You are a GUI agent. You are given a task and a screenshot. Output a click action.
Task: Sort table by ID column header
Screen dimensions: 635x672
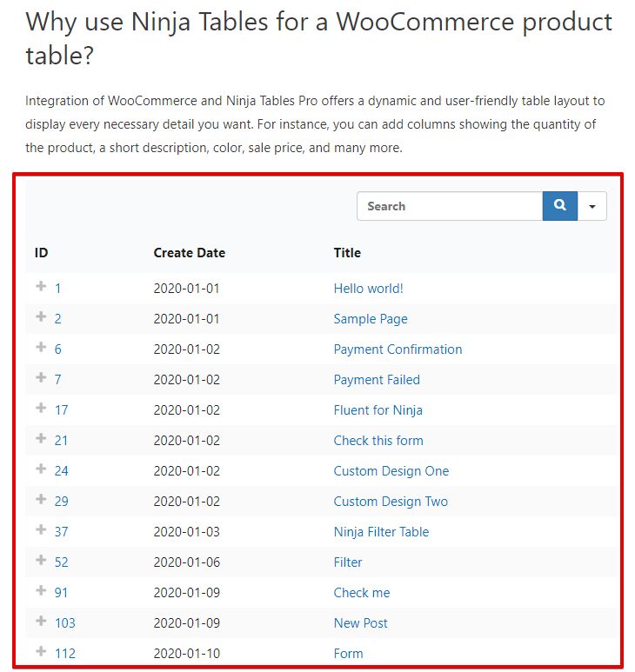42,253
